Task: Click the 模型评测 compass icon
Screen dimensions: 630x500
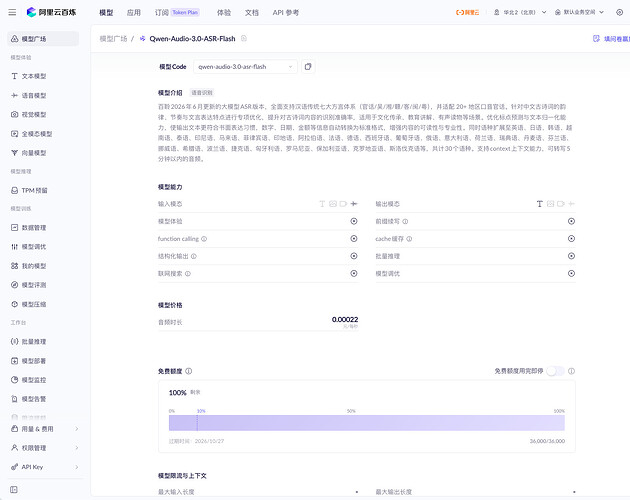Action: coord(14,285)
